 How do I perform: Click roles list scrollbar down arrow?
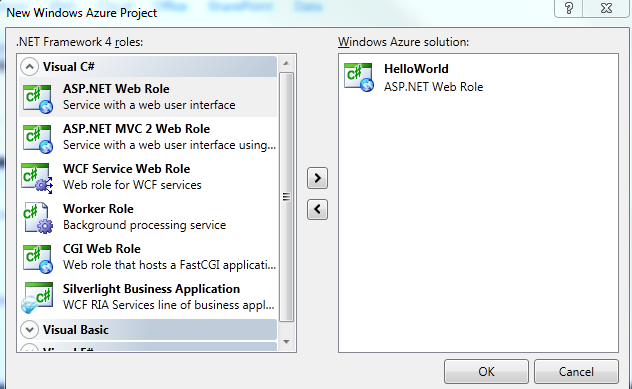[x=286, y=342]
